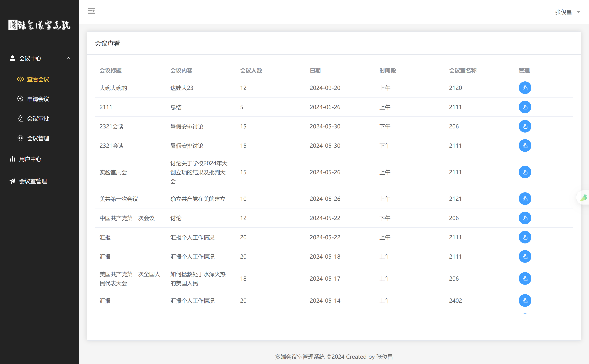Click the 时间段 column header
589x364 pixels.
pyautogui.click(x=388, y=71)
